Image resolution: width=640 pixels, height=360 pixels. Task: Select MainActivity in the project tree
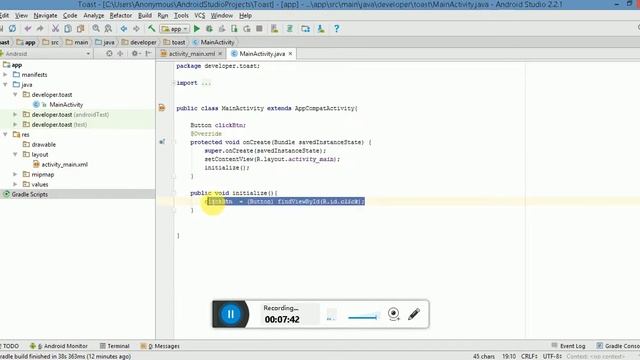tap(66, 104)
